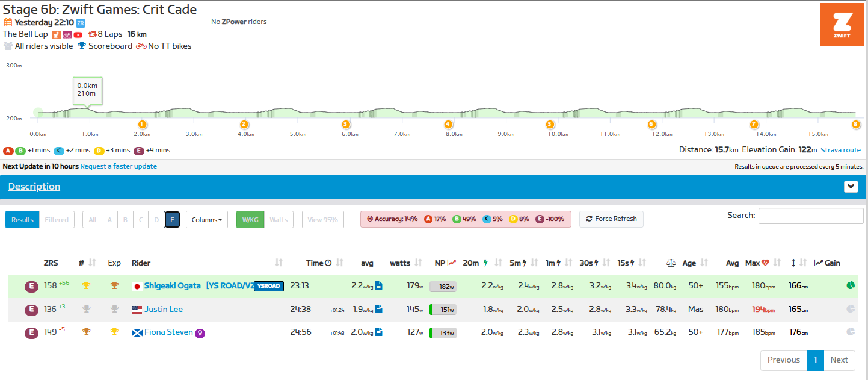This screenshot has height=380, width=868.
Task: Expand the Description panel chevron
Action: [x=851, y=187]
